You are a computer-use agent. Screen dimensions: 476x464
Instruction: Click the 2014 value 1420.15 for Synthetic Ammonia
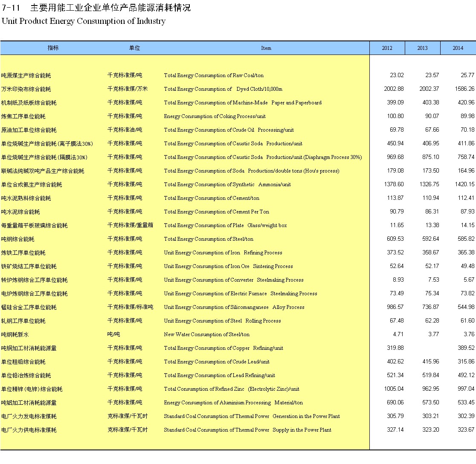tap(464, 184)
